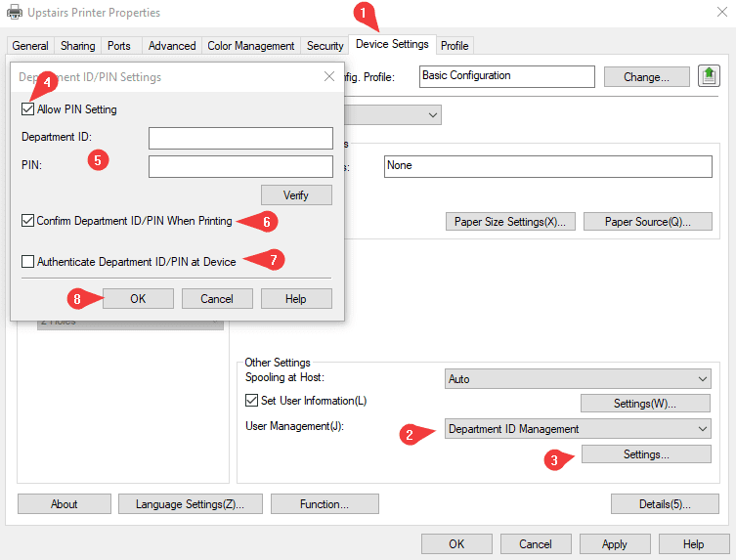Select the Profile tab
This screenshot has height=560, width=736.
(x=454, y=46)
